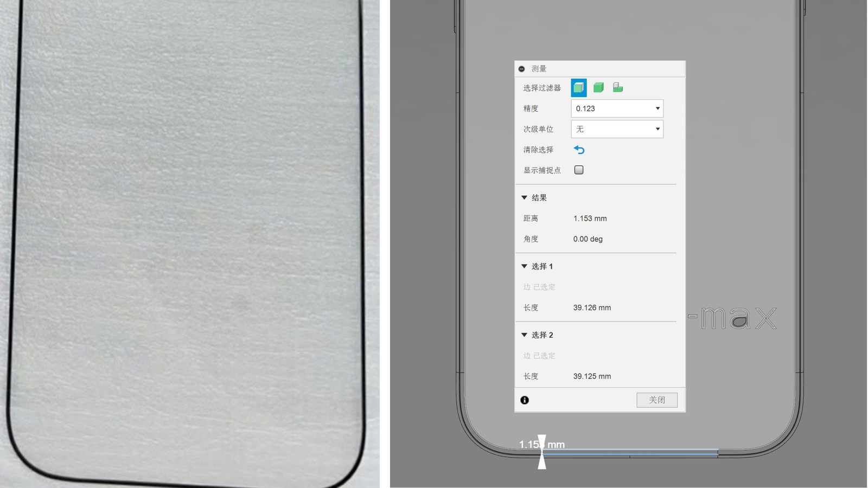The height and width of the screenshot is (488, 868).
Task: Click the 精度 label
Action: pyautogui.click(x=531, y=108)
